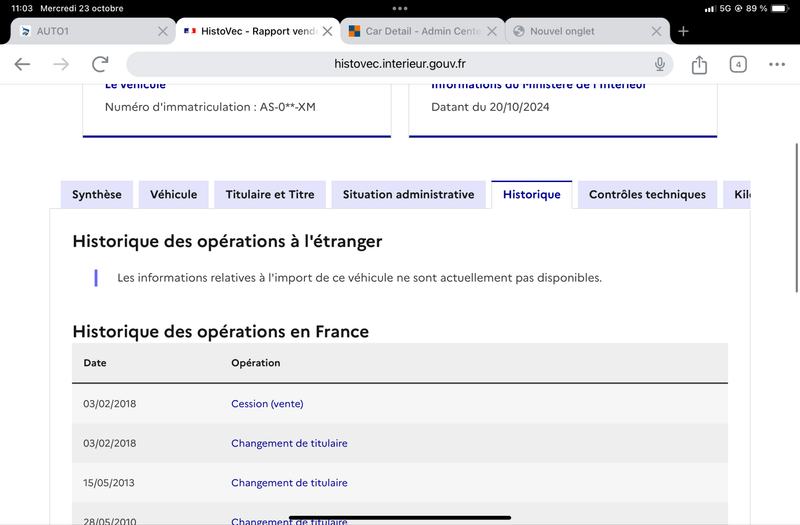Close the AUTO1 tab
Viewport: 800px width, 525px height.
point(163,31)
